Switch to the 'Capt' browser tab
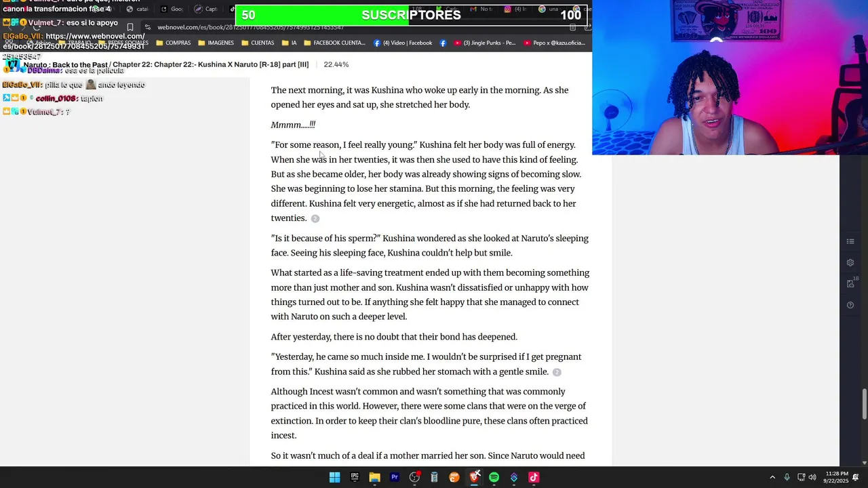Screen dimensions: 868x488 [x=206, y=9]
